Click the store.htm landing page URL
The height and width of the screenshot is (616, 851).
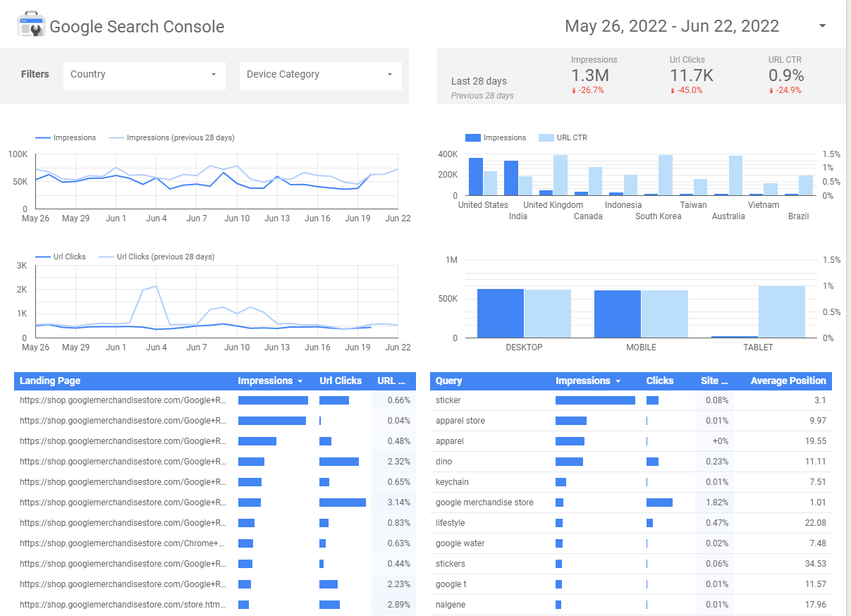[123, 605]
